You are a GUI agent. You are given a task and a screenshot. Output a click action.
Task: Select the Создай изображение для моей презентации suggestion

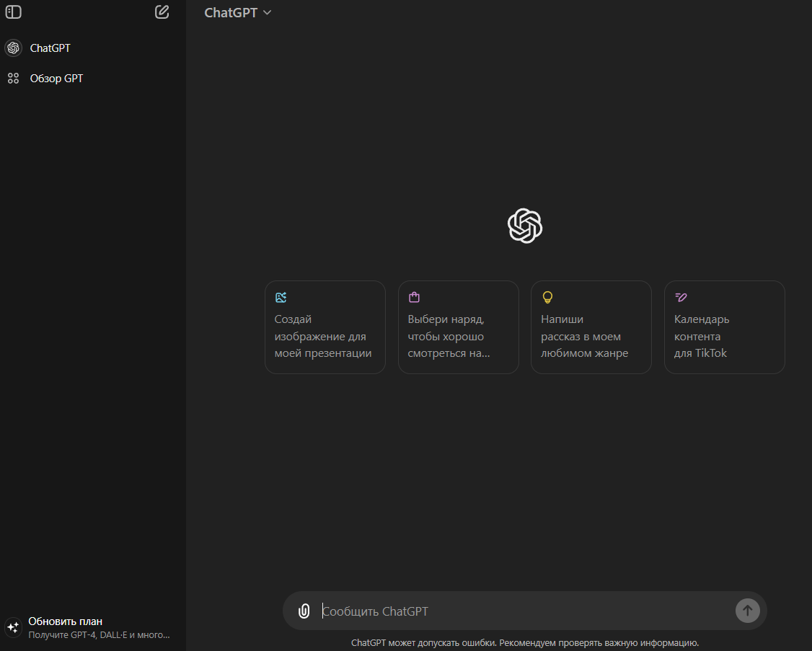325,327
